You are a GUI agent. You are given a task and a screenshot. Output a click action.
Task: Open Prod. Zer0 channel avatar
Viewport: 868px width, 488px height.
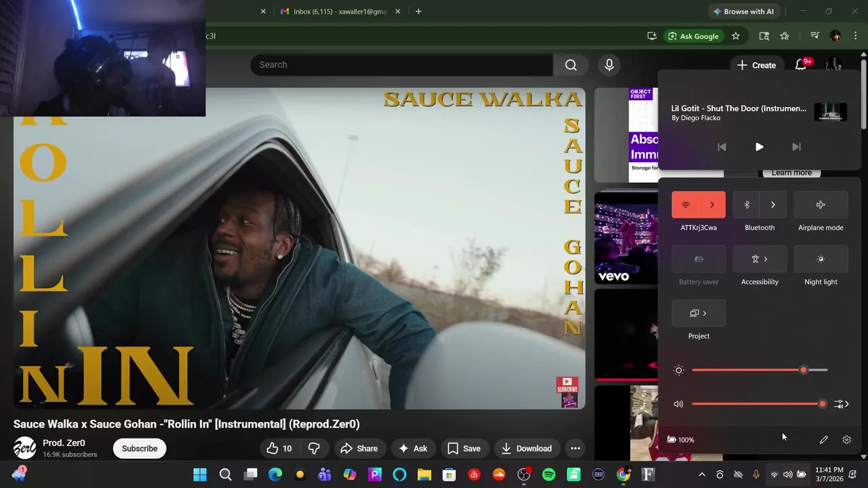[25, 448]
